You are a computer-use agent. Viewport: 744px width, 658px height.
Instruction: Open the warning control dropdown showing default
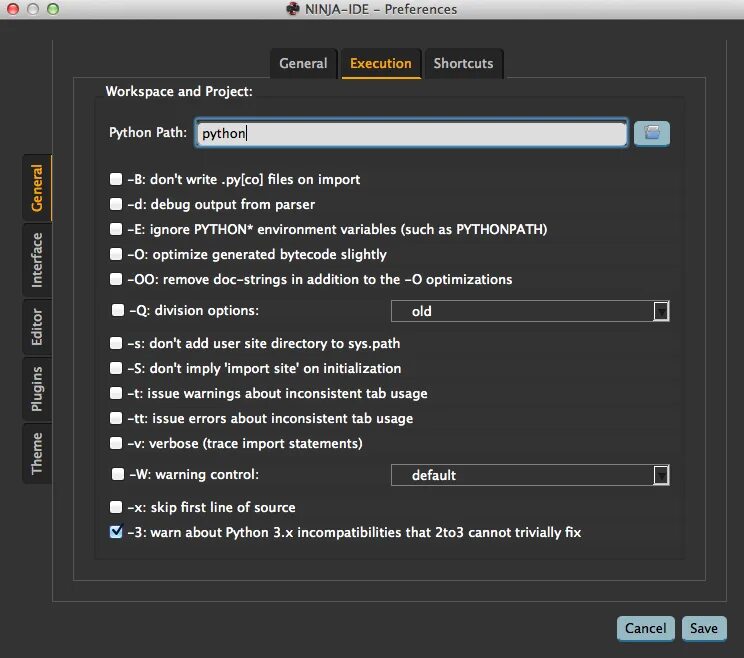pyautogui.click(x=529, y=475)
